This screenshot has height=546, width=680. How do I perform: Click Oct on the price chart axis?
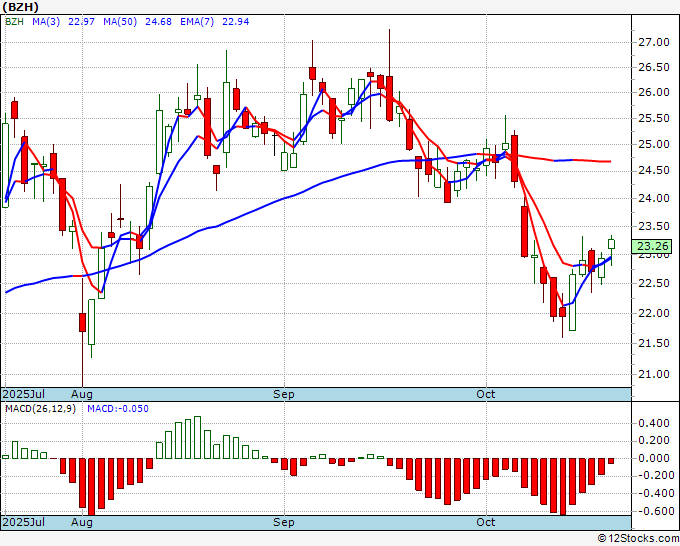(x=485, y=394)
